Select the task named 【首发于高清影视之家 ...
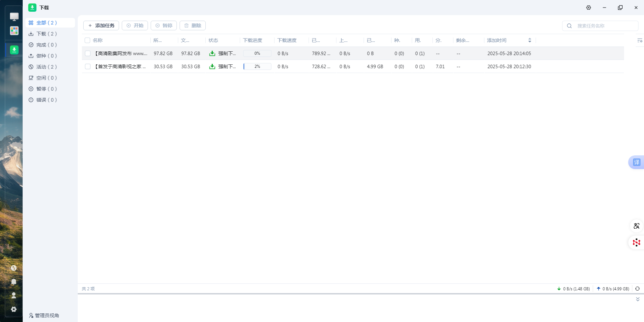This screenshot has width=644, height=322. [120, 66]
